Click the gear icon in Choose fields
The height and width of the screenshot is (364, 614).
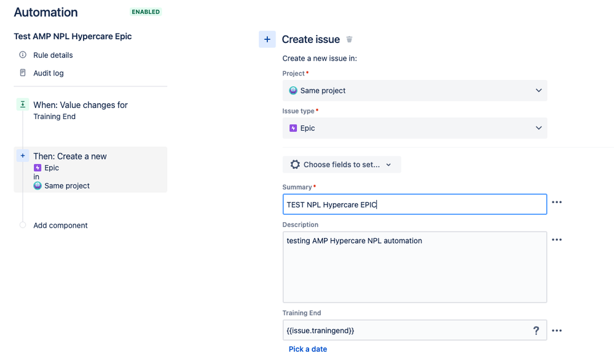coord(295,165)
